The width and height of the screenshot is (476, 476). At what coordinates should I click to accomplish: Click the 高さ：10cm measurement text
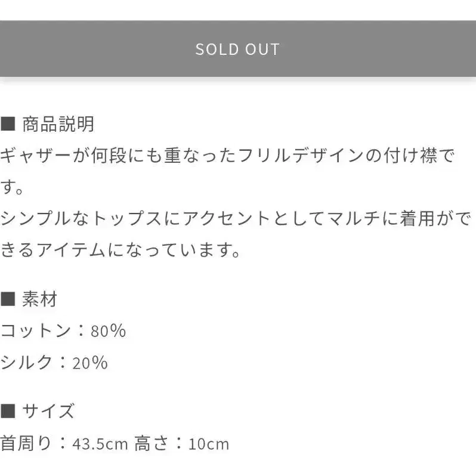[x=181, y=444]
